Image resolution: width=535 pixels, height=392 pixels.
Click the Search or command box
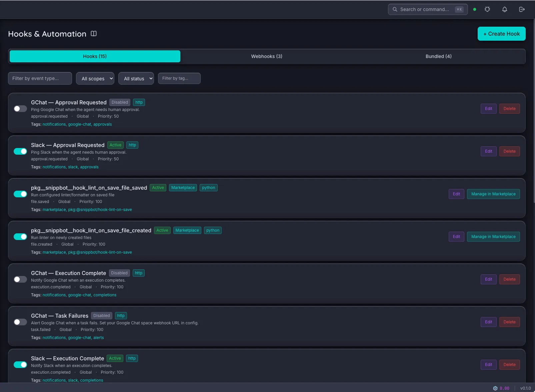click(x=428, y=9)
